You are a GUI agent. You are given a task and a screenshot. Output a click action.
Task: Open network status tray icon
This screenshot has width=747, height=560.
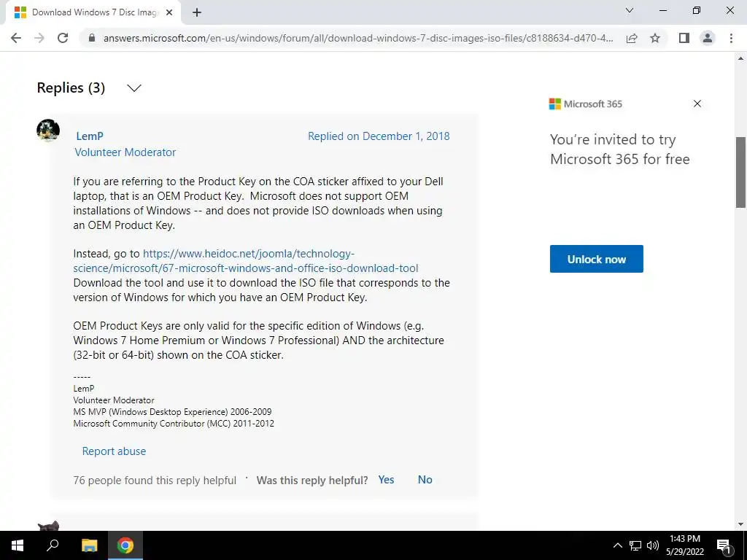(635, 545)
